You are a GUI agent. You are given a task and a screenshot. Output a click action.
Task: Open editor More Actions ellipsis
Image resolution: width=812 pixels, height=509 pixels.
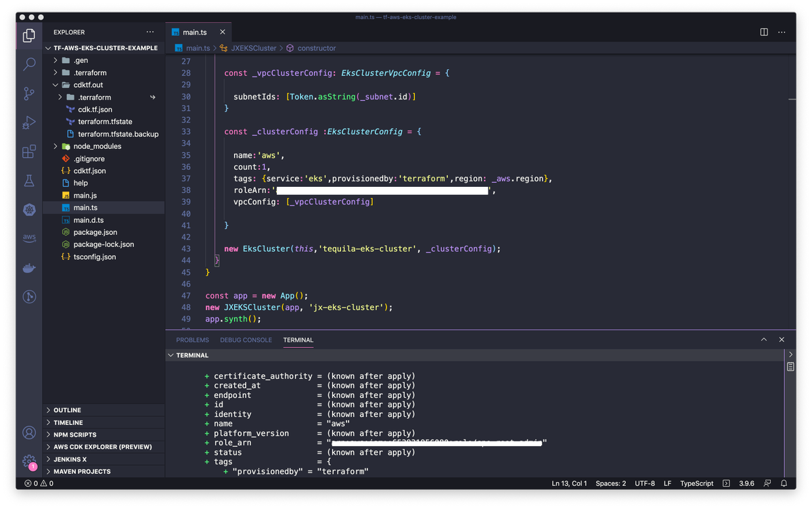782,32
